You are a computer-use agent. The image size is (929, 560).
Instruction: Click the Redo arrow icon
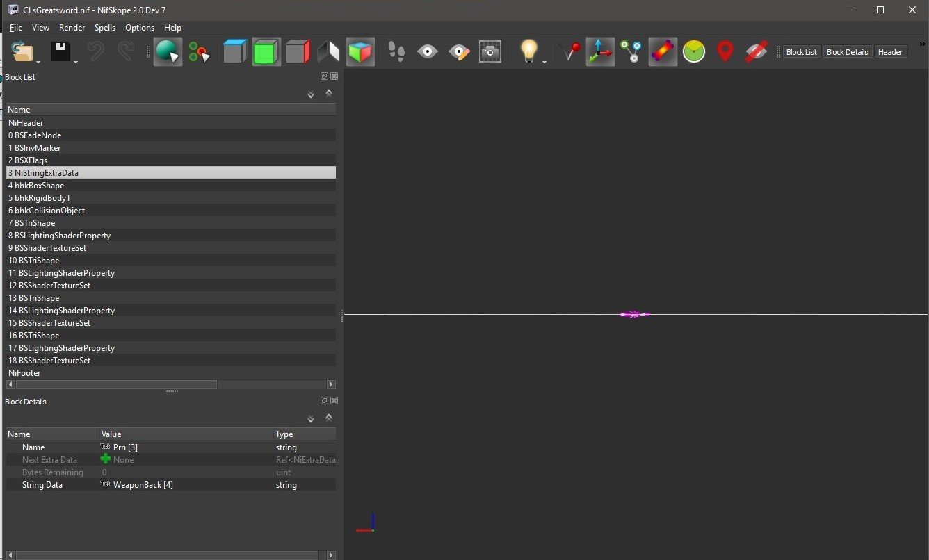[126, 52]
